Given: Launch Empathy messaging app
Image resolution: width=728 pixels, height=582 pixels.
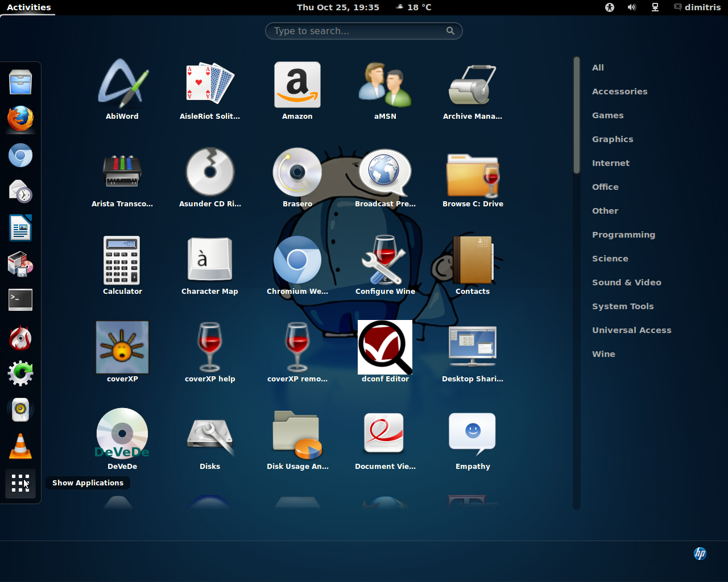Looking at the screenshot, I should 472,435.
